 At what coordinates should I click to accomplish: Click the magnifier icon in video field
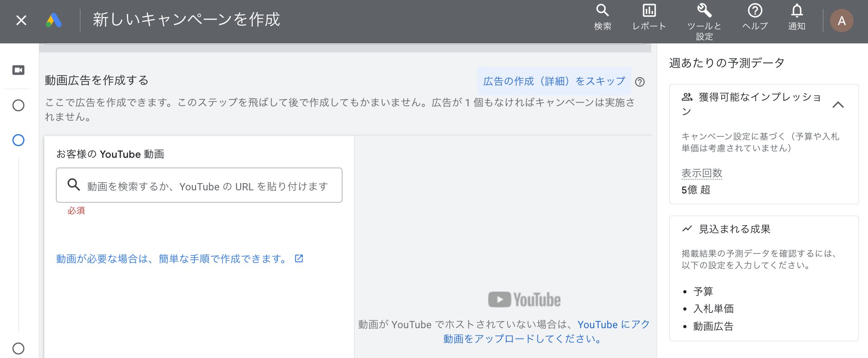74,184
